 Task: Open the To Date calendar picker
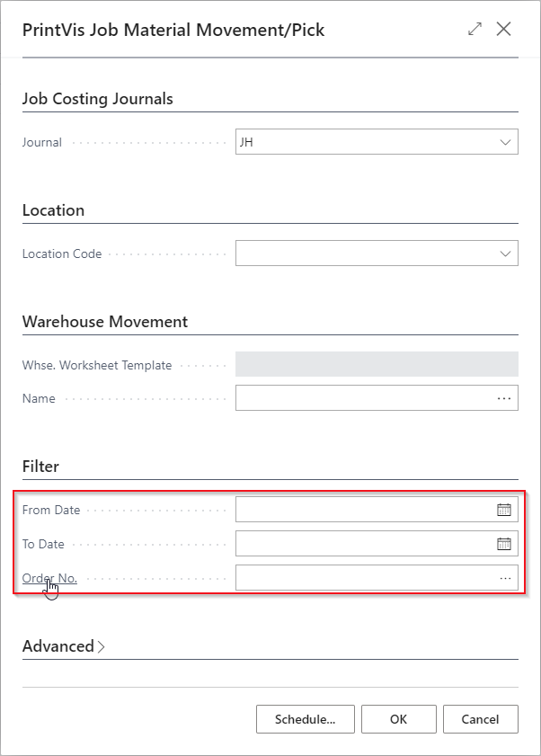tap(503, 544)
